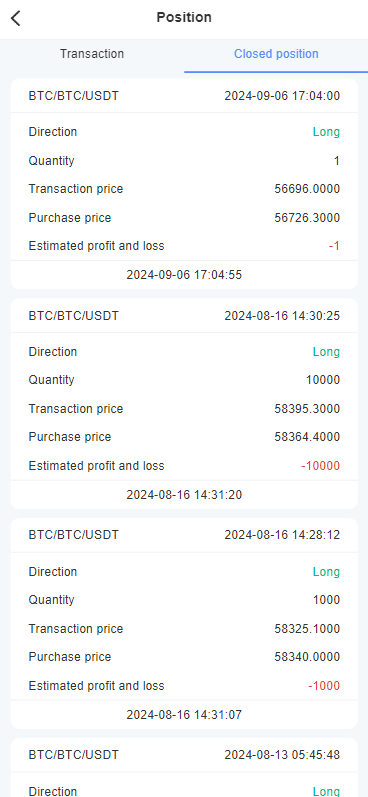368x797 pixels.
Task: Open the position dated 2024-08-16 14:28:12
Action: (x=184, y=623)
